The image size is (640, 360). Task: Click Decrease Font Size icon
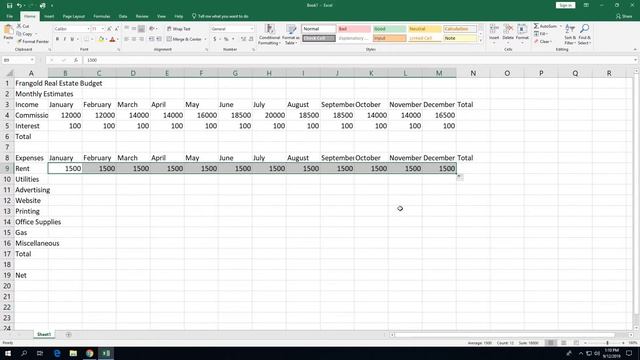[116, 29]
